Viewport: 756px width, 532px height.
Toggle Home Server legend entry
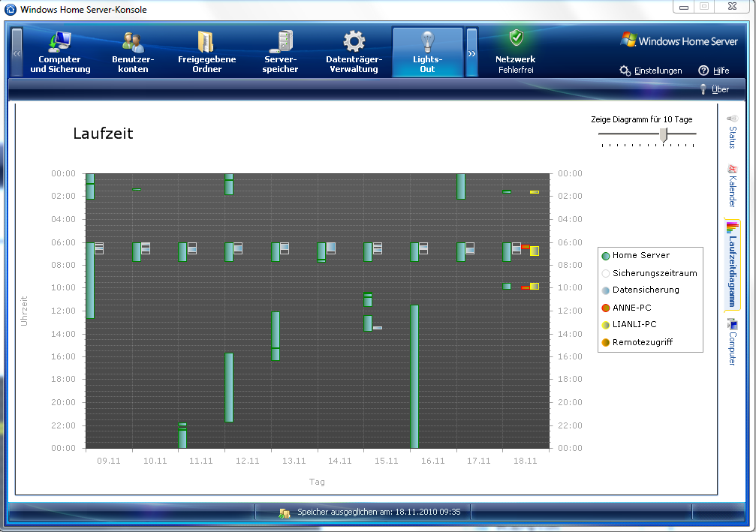point(636,255)
